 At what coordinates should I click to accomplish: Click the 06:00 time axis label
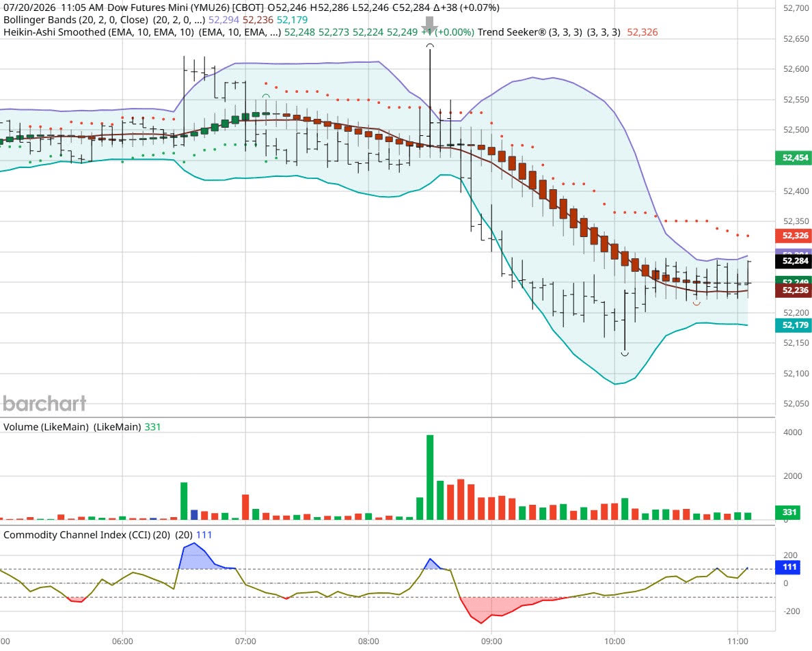[123, 641]
